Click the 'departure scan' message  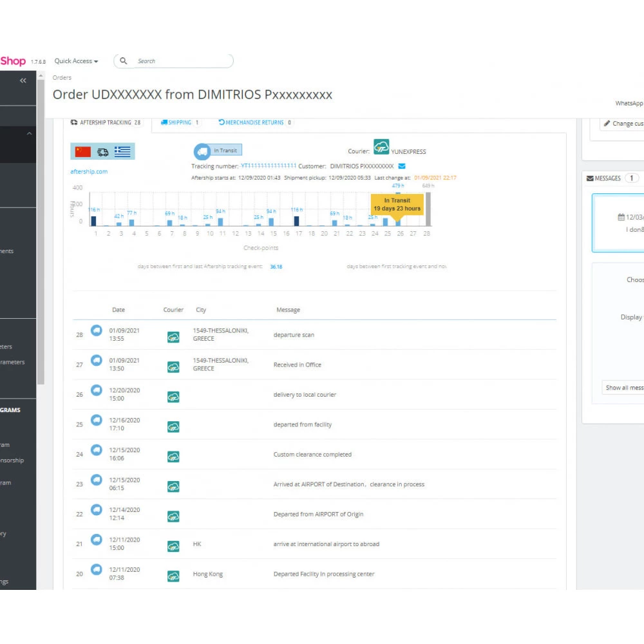click(x=294, y=335)
